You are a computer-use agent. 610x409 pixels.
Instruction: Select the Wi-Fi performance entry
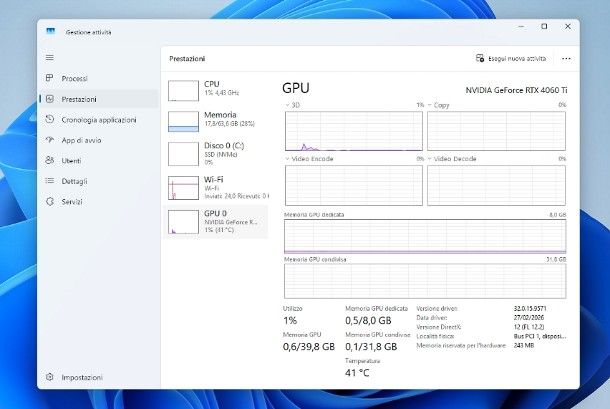click(217, 187)
